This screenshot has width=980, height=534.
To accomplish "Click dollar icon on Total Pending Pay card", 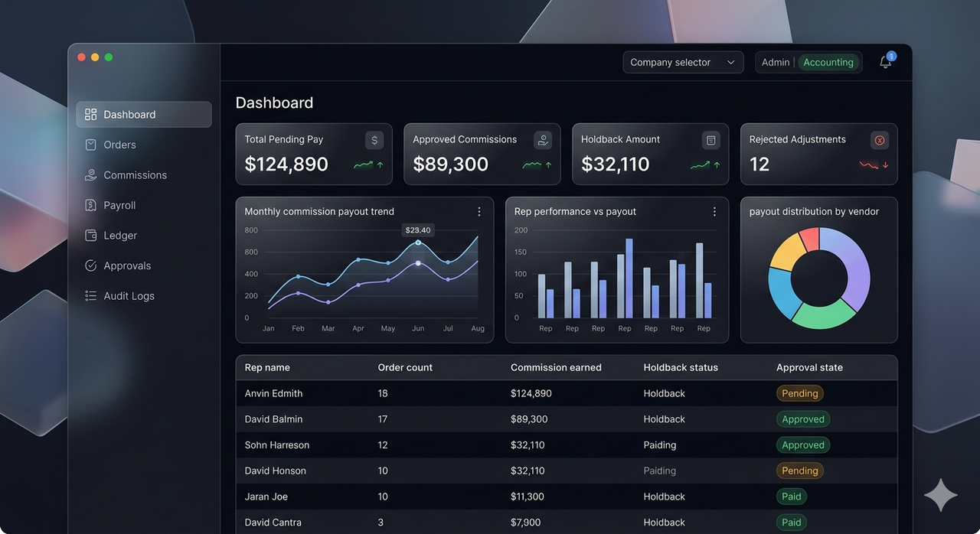I will 374,140.
